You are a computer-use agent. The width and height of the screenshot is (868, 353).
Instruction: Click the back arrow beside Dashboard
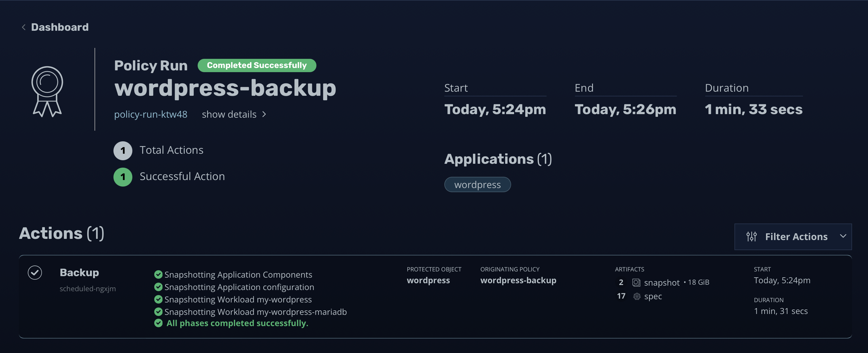pos(24,27)
